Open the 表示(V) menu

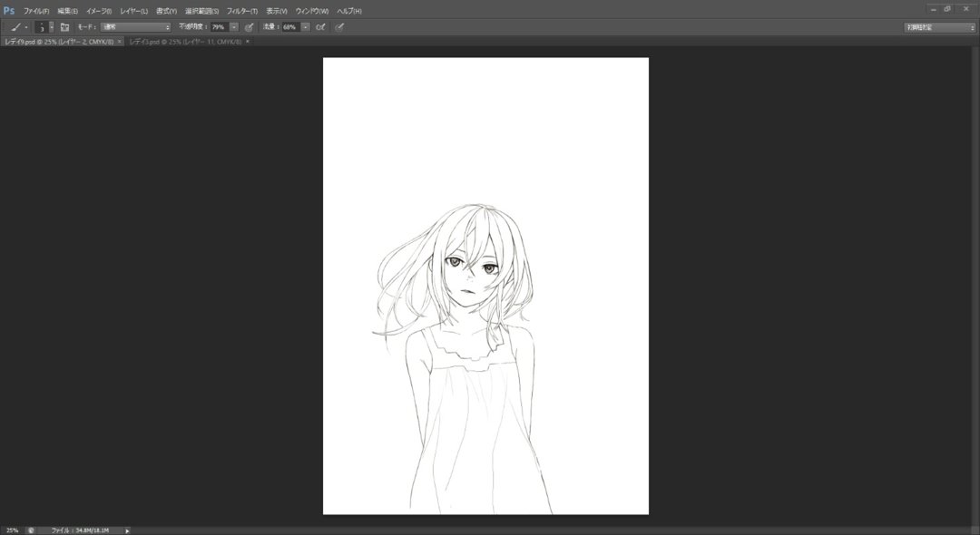(x=276, y=11)
